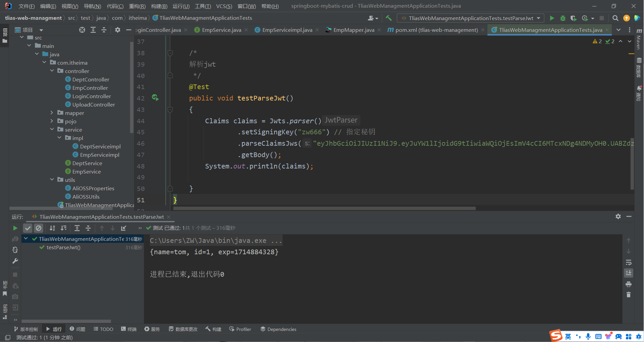644x342 pixels.
Task: Select the testParseJwt() test result node
Action: [x=63, y=248]
